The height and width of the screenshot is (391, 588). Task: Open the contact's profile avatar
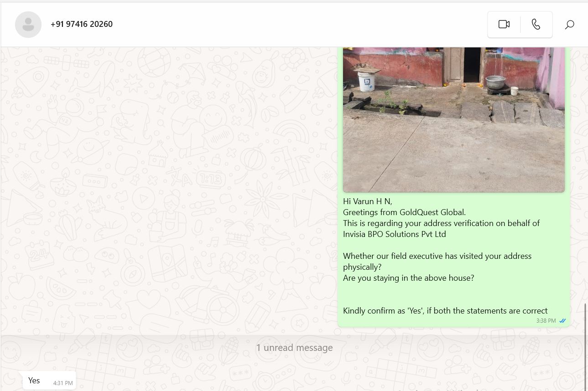(28, 25)
